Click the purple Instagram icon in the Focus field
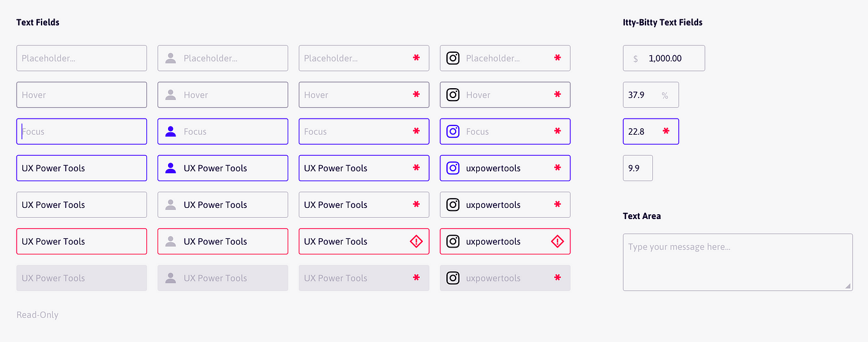 (453, 132)
